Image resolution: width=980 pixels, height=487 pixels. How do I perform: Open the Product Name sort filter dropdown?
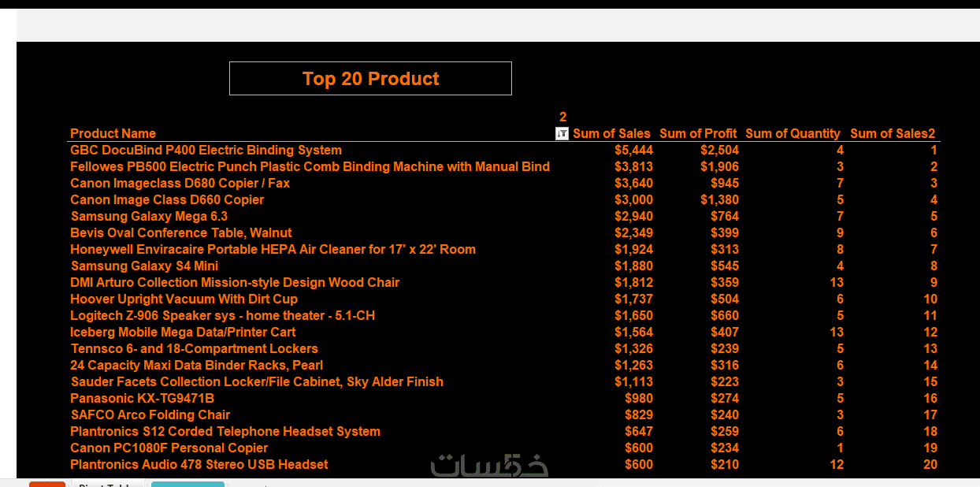562,134
